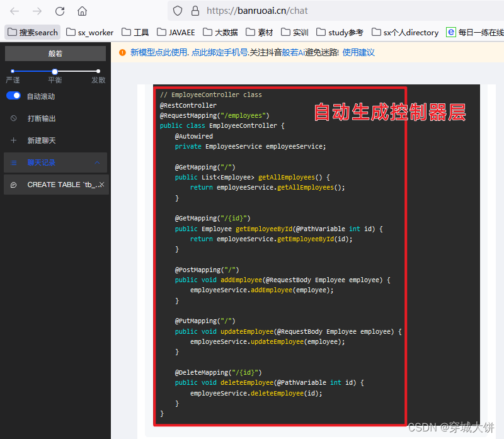Open the 素材 bookmark folder
504x439 pixels.
click(x=260, y=33)
